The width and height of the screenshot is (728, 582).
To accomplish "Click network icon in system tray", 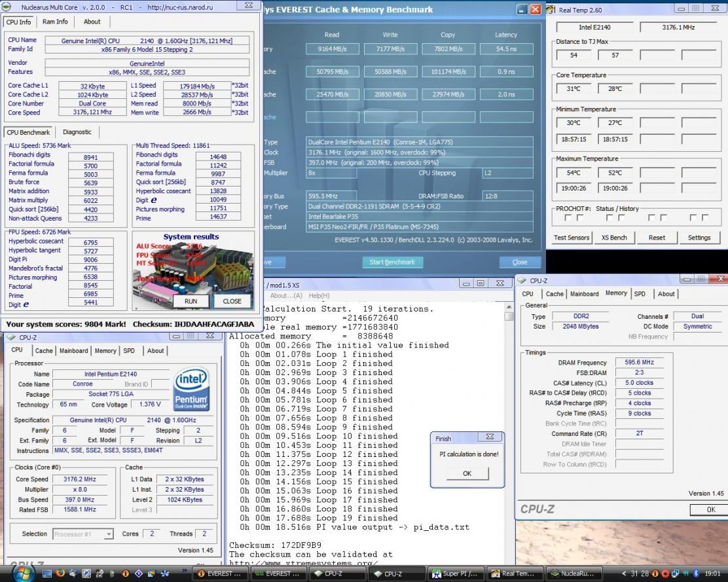I will [676, 573].
